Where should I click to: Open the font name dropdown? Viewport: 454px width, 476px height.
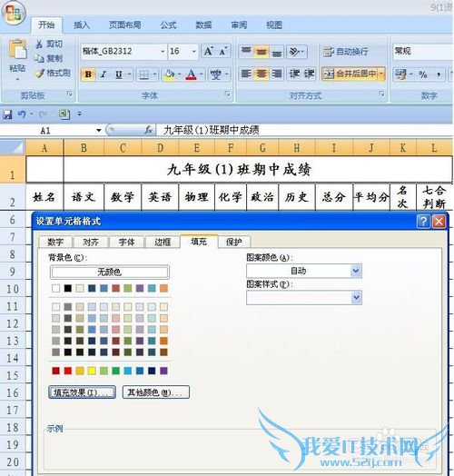[x=163, y=51]
